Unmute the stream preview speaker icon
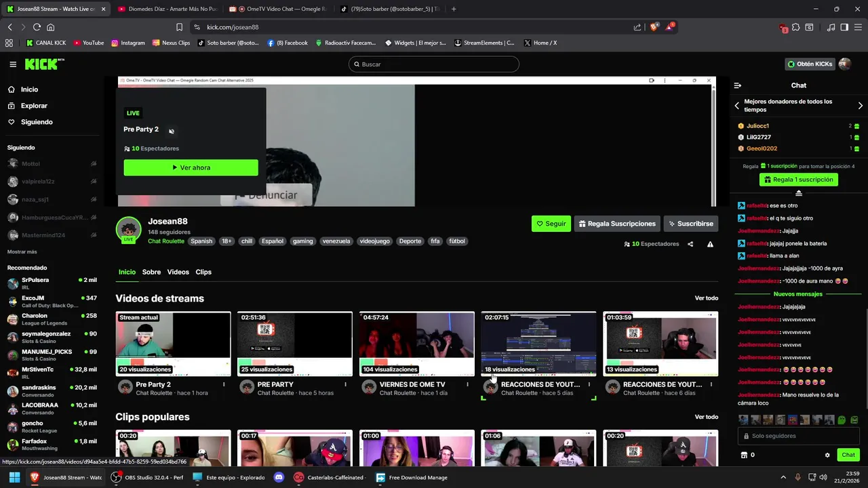This screenshot has height=488, width=868. tap(171, 131)
